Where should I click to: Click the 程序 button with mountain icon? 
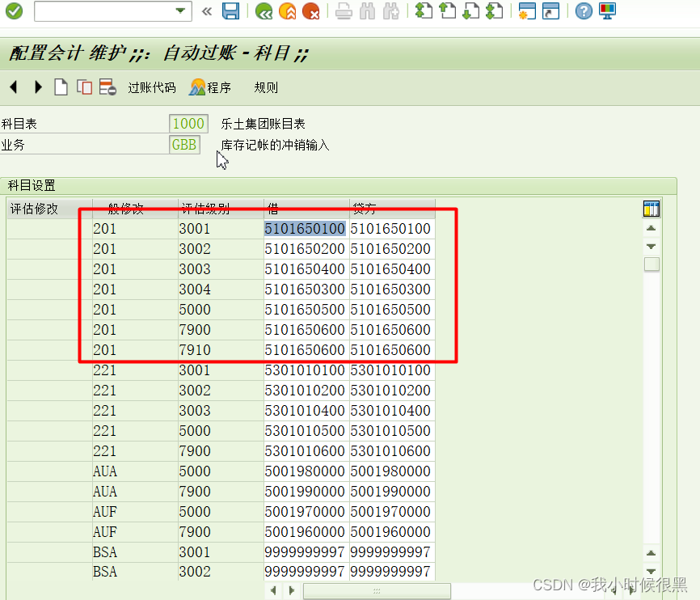point(210,87)
